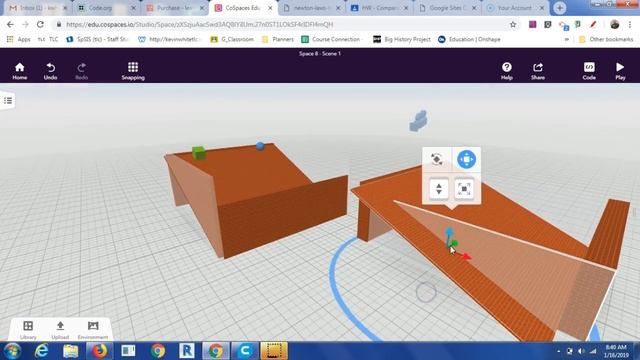640x360 pixels.
Task: Select the move mode tool
Action: pos(467,159)
